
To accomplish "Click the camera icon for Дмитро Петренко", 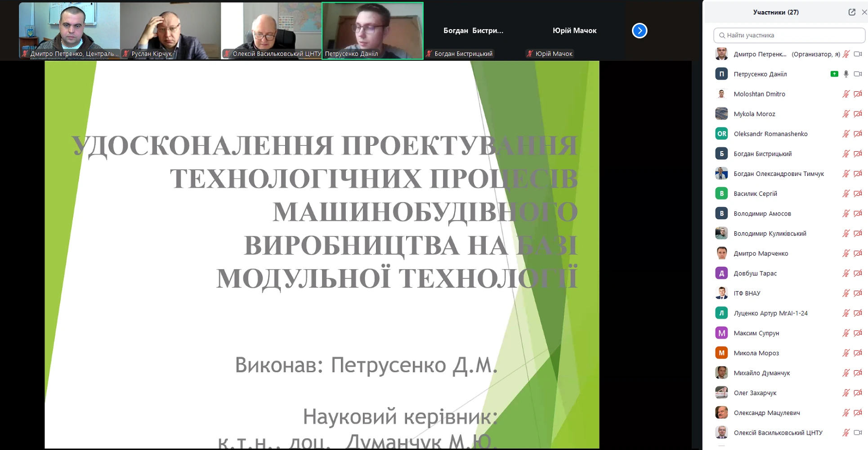I will click(858, 54).
